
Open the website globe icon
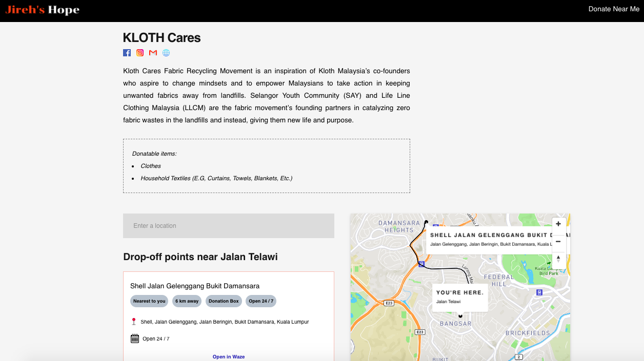click(166, 53)
